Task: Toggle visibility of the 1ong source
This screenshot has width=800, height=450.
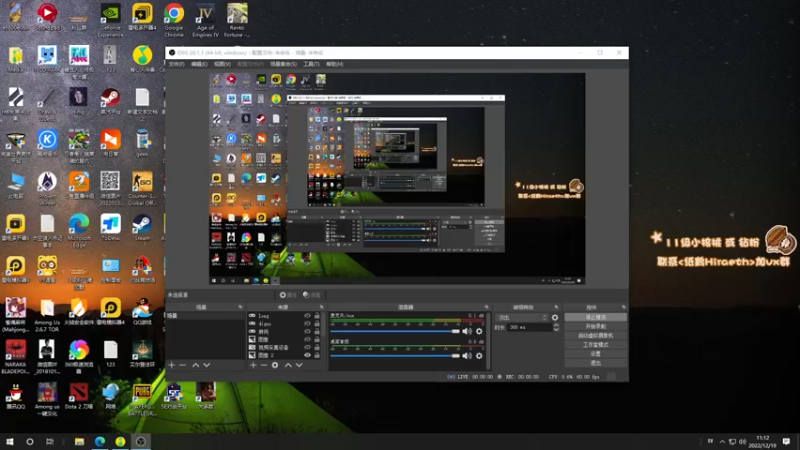Action: point(305,315)
